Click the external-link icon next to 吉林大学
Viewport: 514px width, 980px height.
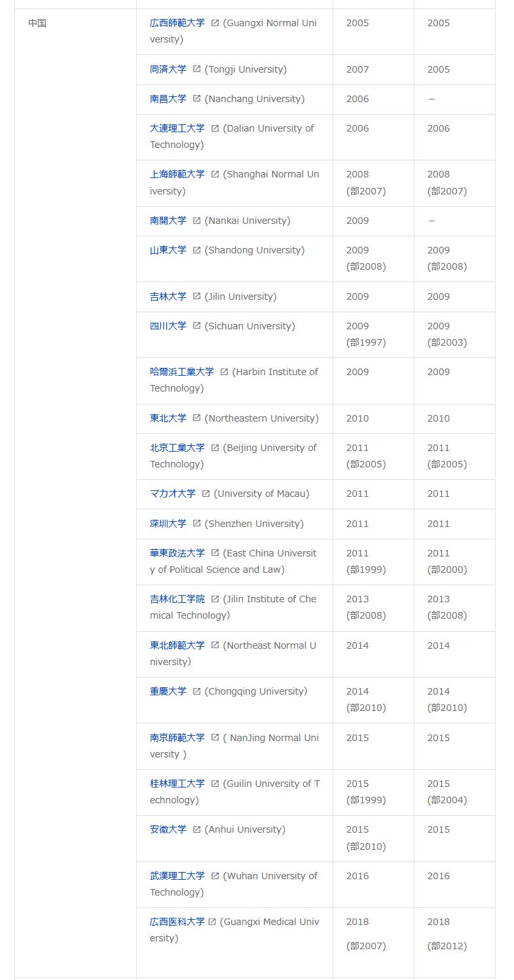[196, 297]
